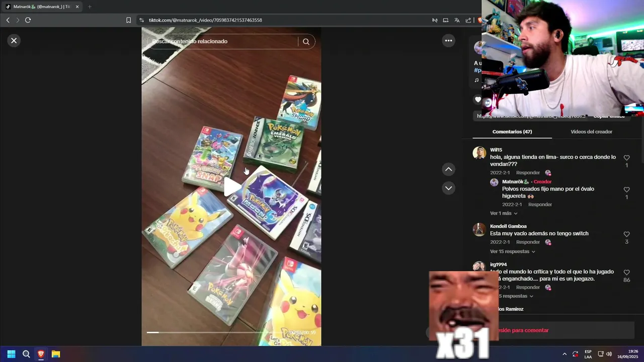Click the red sync tray icon
This screenshot has height=362, width=644.
click(575, 354)
